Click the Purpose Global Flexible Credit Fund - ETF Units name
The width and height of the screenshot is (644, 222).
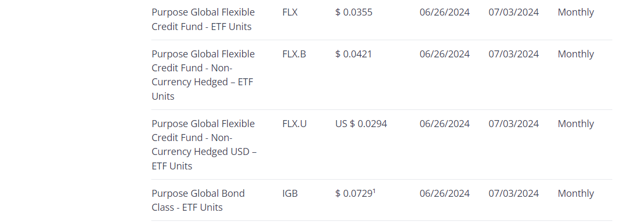(x=203, y=19)
